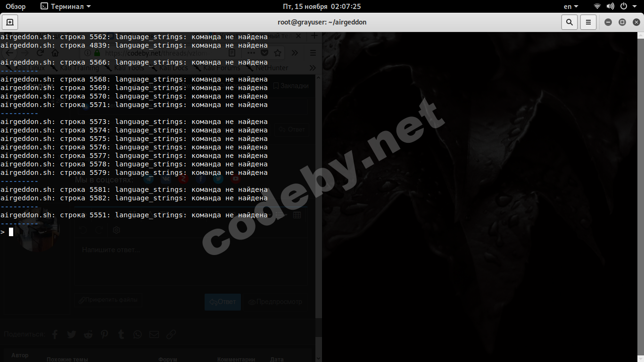Click Автор column header in browser table
The width and height of the screenshot is (644, 362).
tap(20, 355)
